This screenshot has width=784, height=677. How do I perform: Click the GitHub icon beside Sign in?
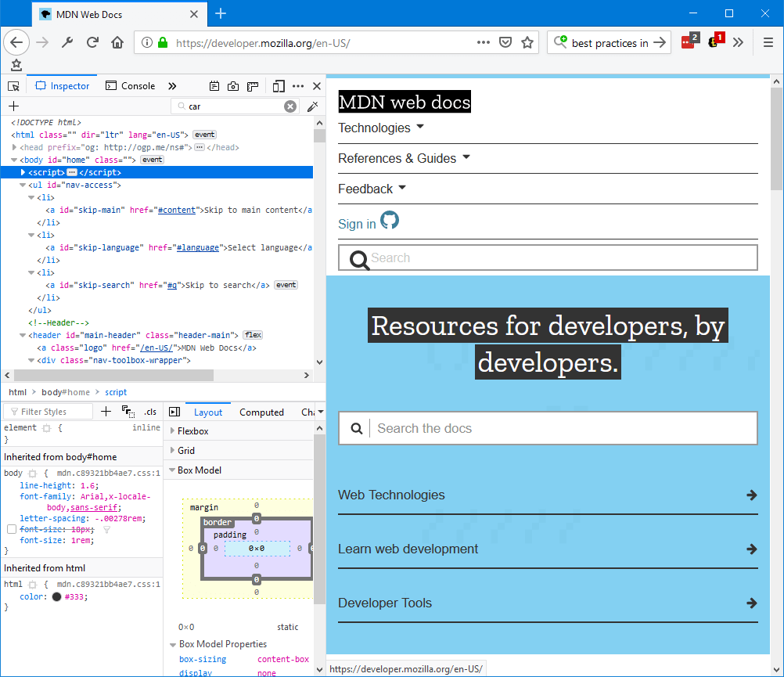[389, 220]
